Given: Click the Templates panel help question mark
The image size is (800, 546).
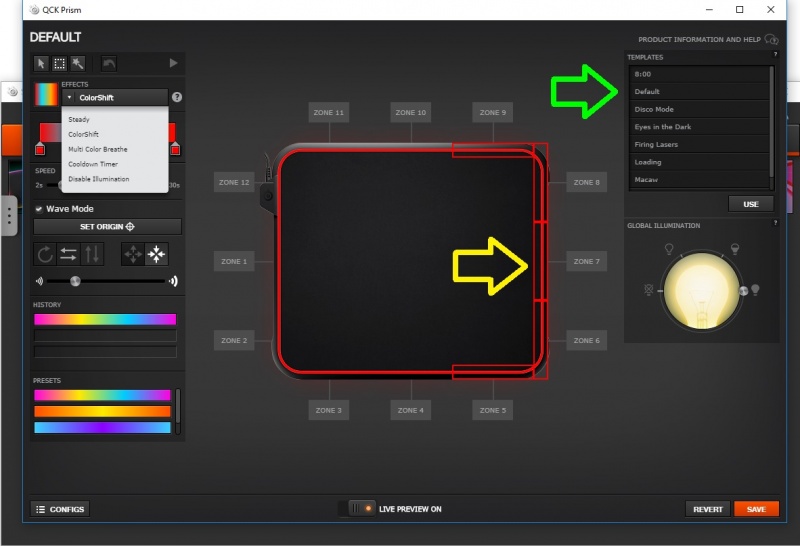Looking at the screenshot, I should (x=775, y=54).
